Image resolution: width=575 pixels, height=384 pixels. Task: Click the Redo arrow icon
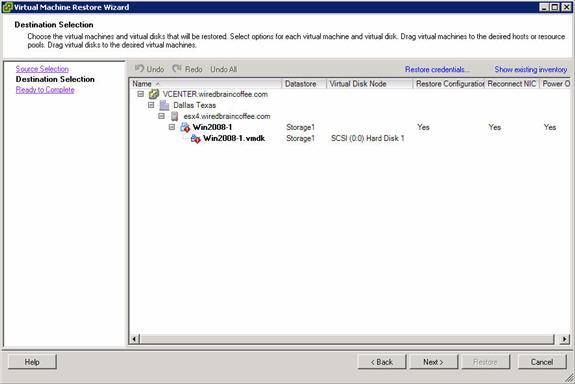click(177, 69)
